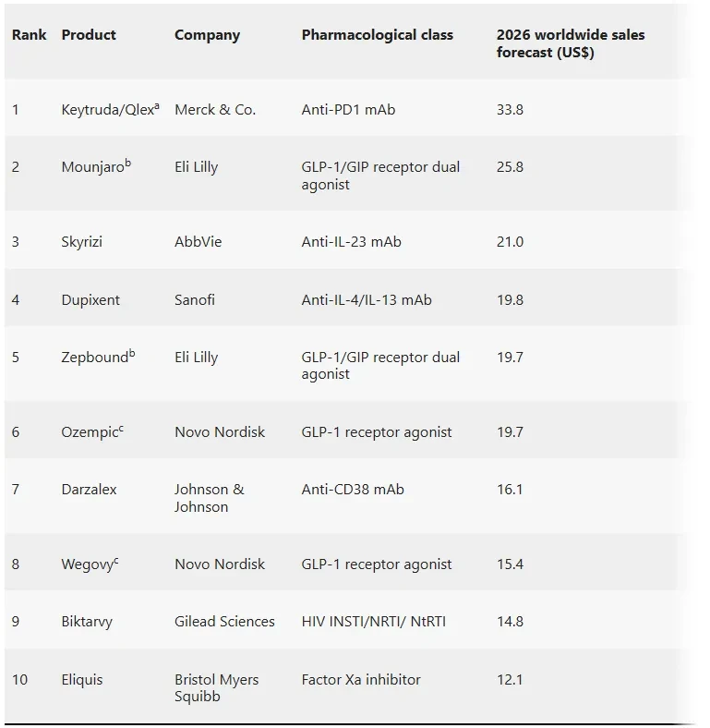Click the Product column header
710x728 pixels.
tap(89, 35)
